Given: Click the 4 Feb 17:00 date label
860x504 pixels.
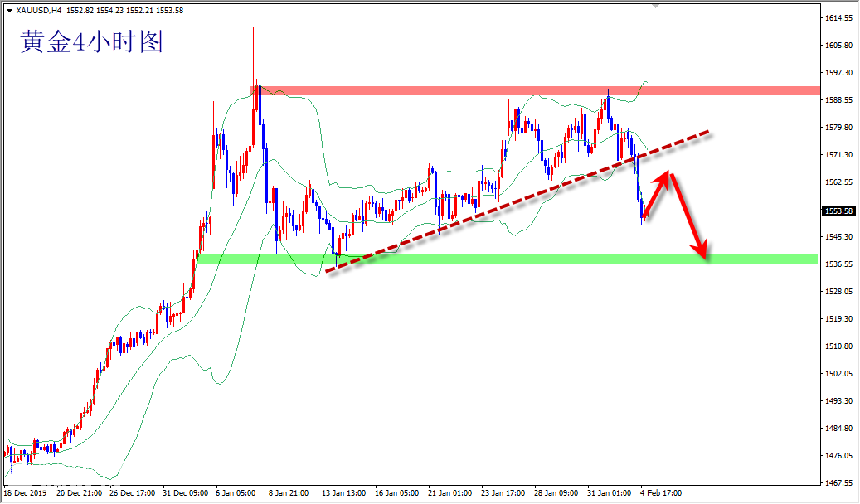Looking at the screenshot, I should [x=660, y=492].
